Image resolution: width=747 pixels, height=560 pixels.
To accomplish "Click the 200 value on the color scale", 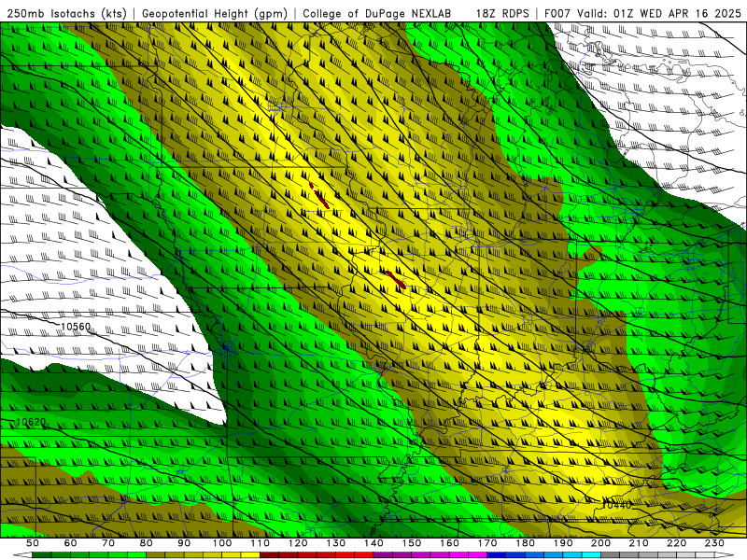I will 601,543.
